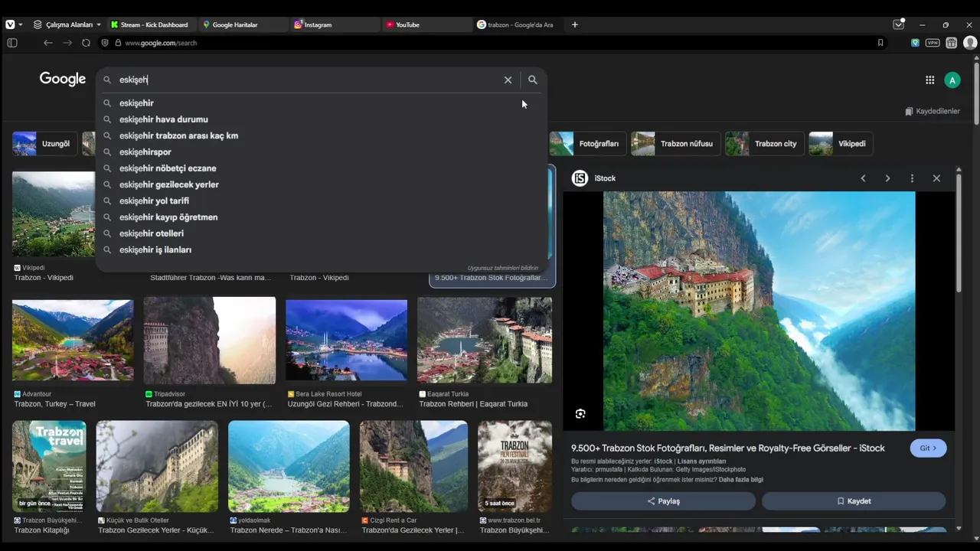Open the viewer's three-dot more options
Screen dimensions: 980x551
coord(912,178)
